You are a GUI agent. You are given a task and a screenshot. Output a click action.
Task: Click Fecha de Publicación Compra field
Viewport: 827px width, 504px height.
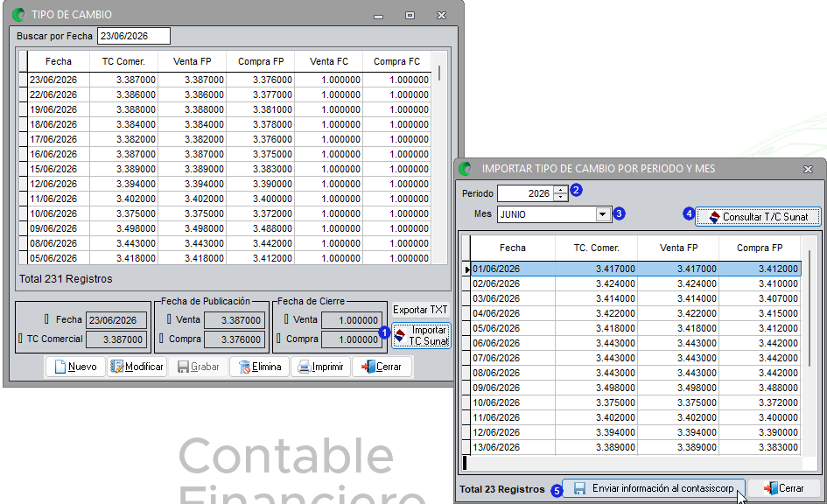click(x=234, y=339)
